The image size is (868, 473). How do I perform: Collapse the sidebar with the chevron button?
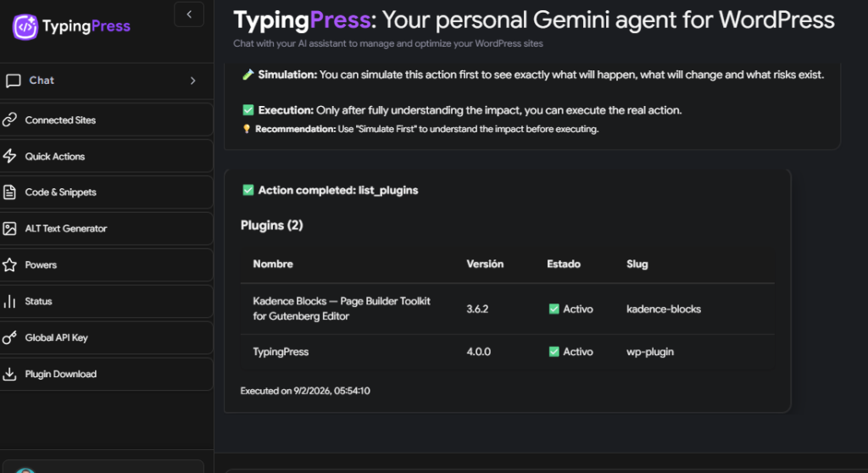189,14
